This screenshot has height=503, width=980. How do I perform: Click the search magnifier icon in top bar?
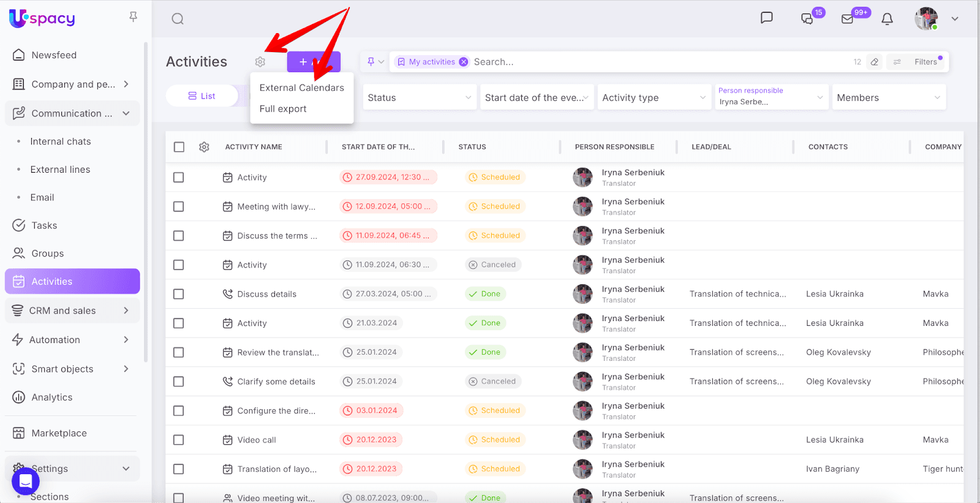[x=178, y=19]
